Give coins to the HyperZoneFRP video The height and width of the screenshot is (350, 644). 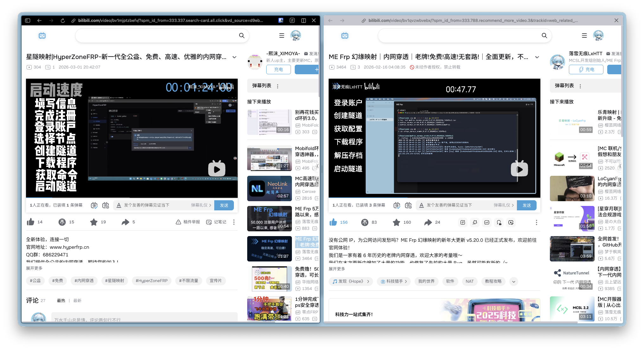pyautogui.click(x=62, y=222)
